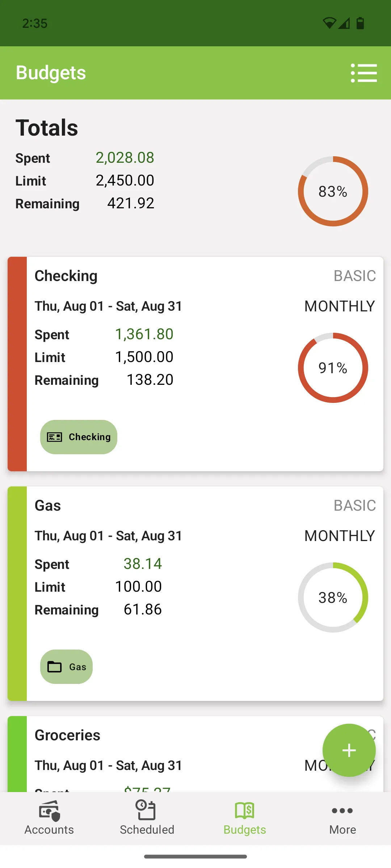Image resolution: width=391 pixels, height=868 pixels.
Task: Tap the card icon in Checking chip
Action: 55,437
